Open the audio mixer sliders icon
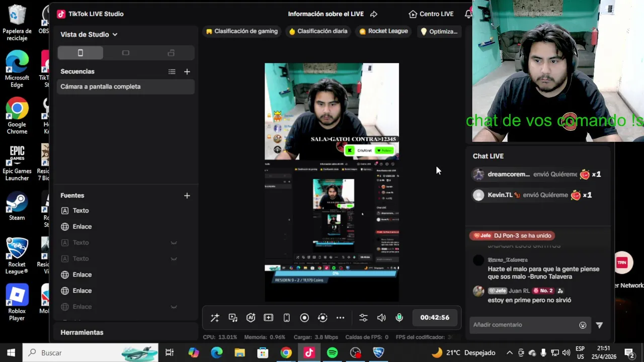Screen dimensions: 644x362 pyautogui.click(x=363, y=318)
